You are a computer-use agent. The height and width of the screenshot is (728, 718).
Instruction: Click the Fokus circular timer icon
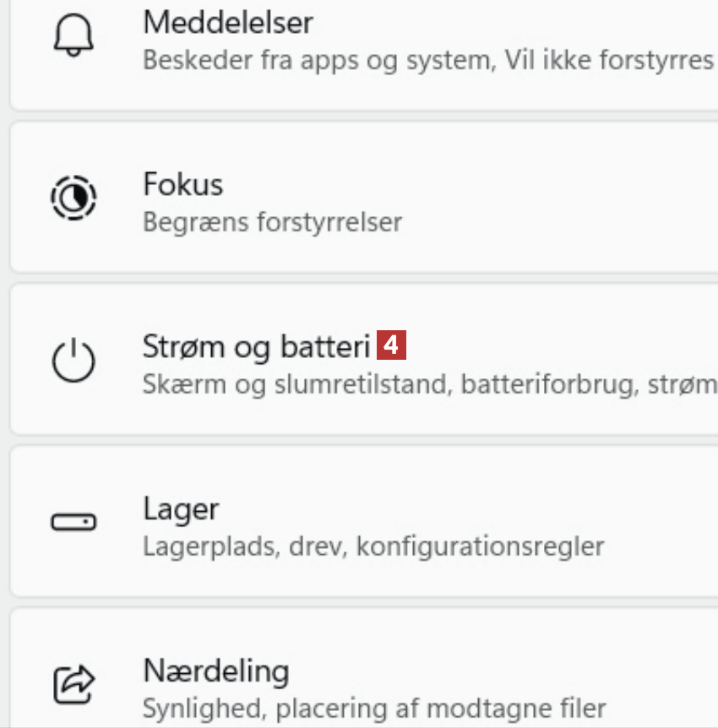point(73,199)
